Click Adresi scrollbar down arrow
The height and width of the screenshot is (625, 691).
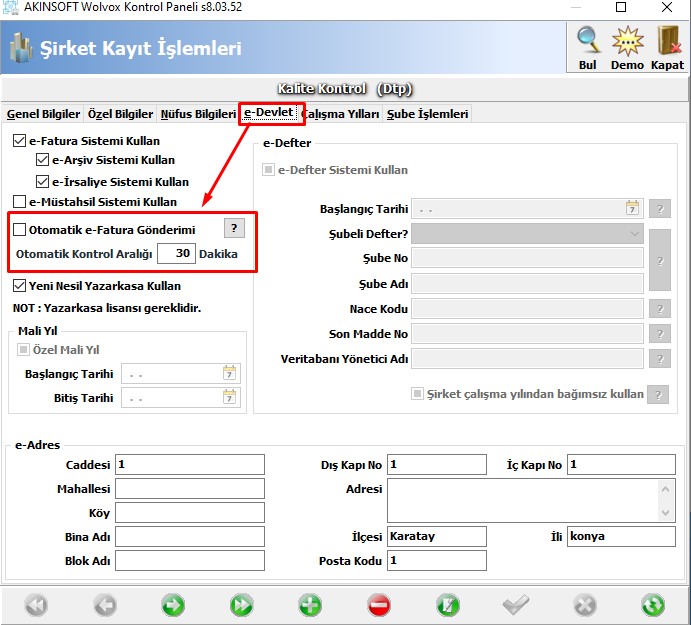coord(665,513)
